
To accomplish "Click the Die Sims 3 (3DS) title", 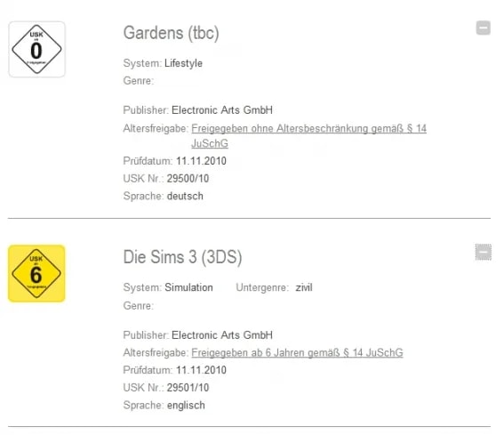I will [182, 257].
